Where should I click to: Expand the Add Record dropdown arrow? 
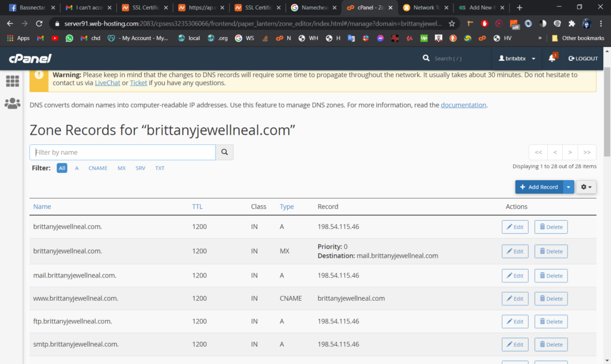(x=569, y=187)
